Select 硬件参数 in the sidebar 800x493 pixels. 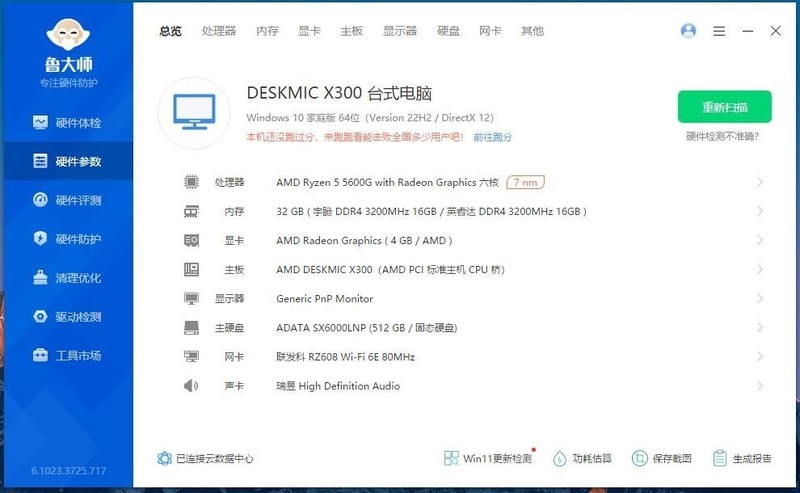[x=67, y=161]
